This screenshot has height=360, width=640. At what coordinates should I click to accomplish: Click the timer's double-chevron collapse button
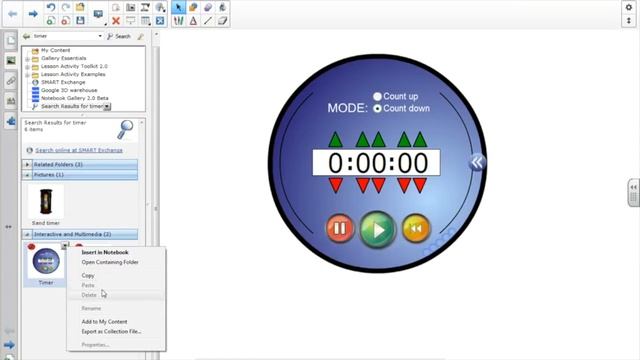coord(477,162)
